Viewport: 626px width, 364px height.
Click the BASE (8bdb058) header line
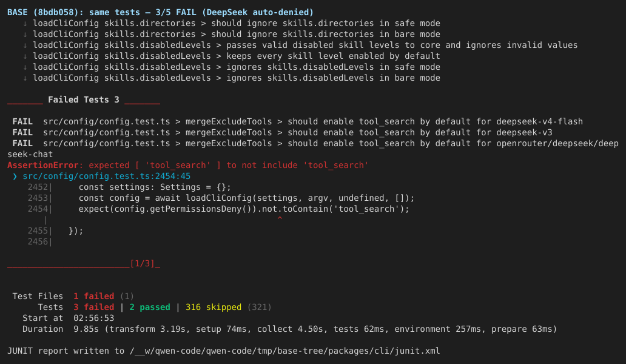coord(161,12)
